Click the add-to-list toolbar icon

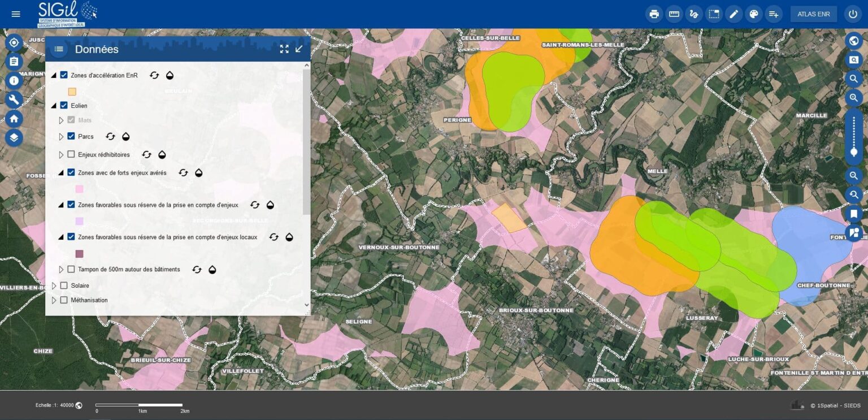point(774,14)
